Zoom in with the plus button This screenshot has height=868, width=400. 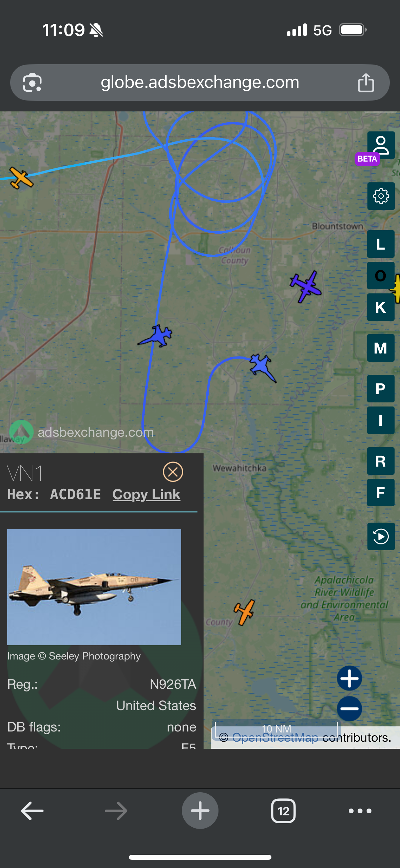click(x=349, y=678)
